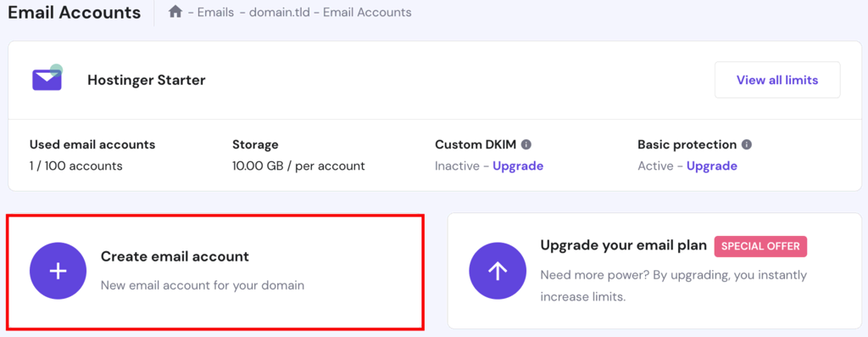The width and height of the screenshot is (868, 337).
Task: Click Upgrade link under Custom DKIM
Action: pos(518,166)
